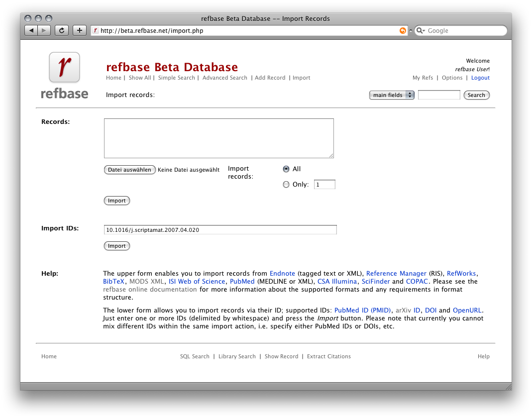
Task: Click the 'Only' record number input field
Action: coord(324,185)
